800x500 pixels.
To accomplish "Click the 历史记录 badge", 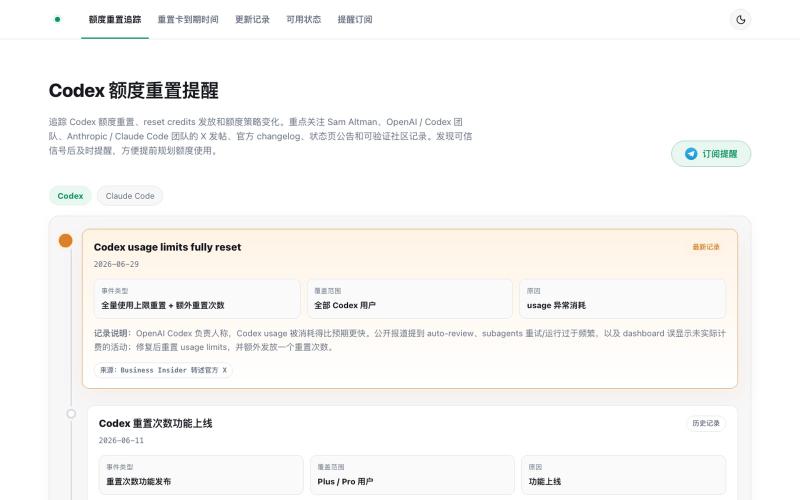I will 706,423.
